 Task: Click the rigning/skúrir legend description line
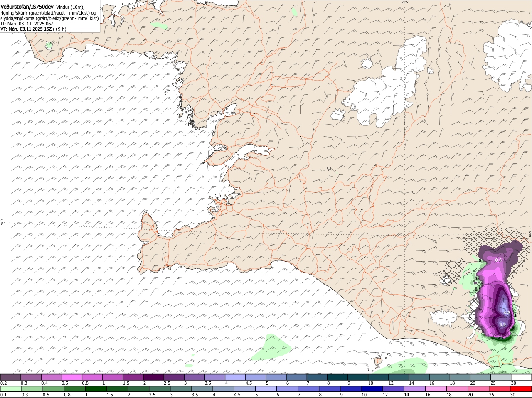(x=48, y=13)
